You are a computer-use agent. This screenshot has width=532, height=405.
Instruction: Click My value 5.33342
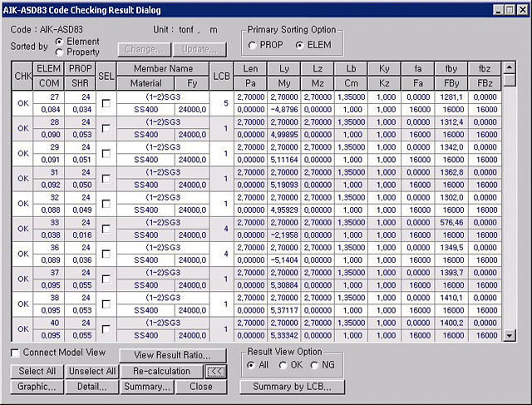[284, 336]
